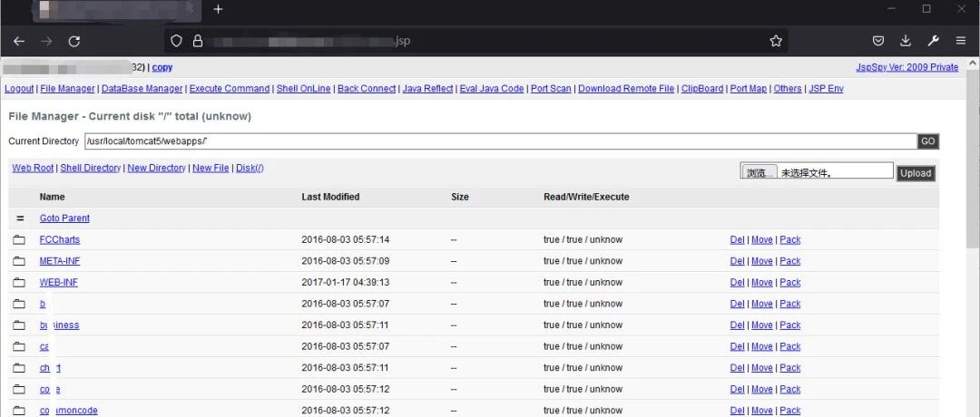Bookmark the page with the star icon
The image size is (980, 417).
(776, 41)
